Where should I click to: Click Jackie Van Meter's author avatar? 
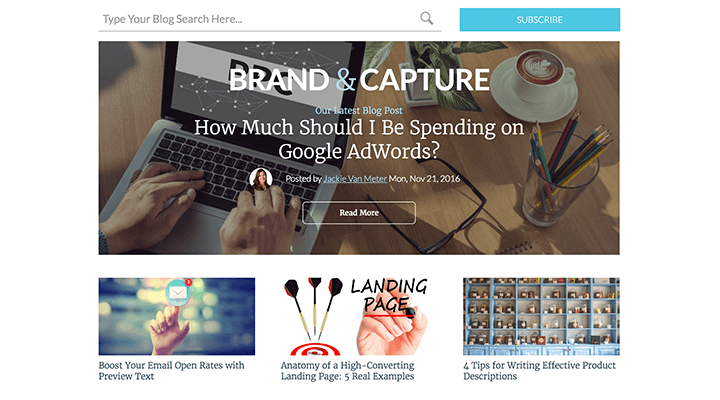pos(261,179)
